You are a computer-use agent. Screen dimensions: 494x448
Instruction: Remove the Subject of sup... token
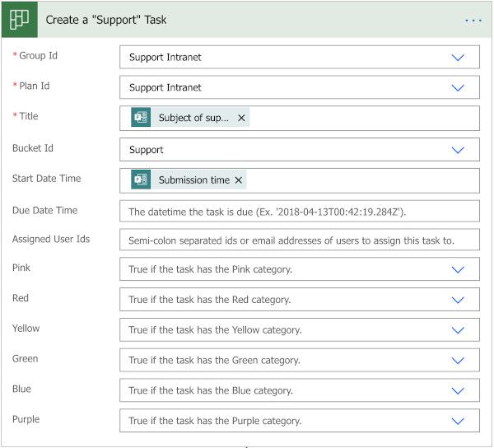click(x=241, y=118)
